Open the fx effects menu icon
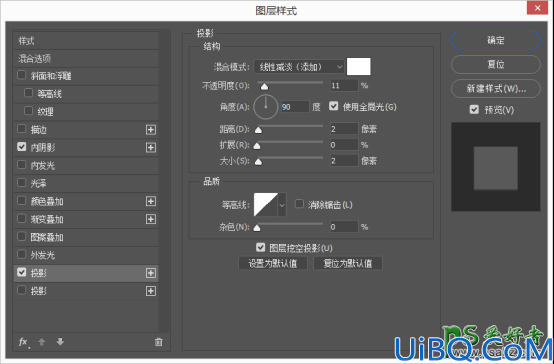The width and height of the screenshot is (554, 364). click(x=23, y=342)
